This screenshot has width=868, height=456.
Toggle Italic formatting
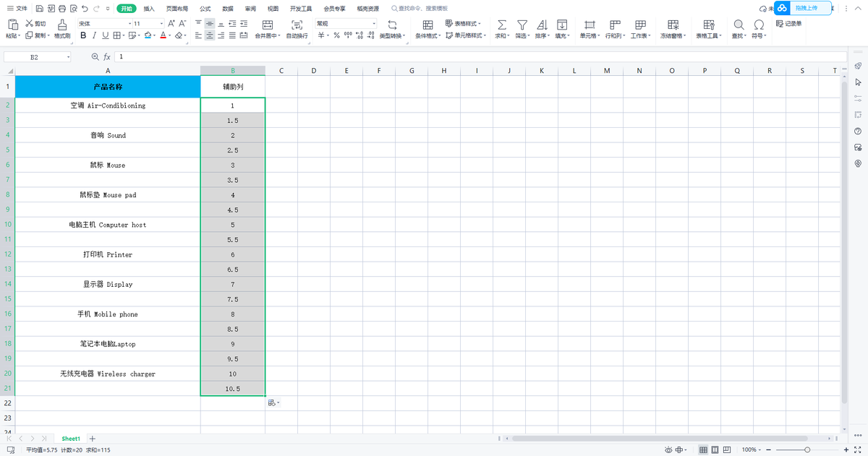94,35
